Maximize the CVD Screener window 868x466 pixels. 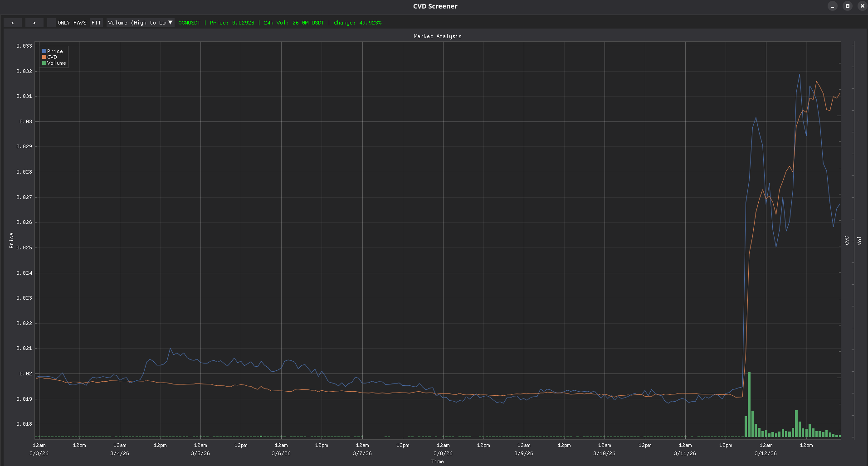point(847,6)
